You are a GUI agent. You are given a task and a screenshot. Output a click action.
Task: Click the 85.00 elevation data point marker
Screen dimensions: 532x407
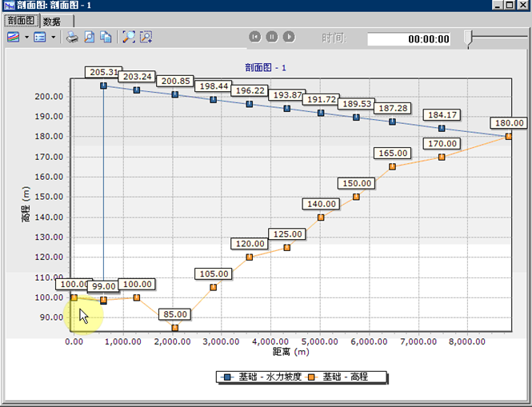pos(174,328)
